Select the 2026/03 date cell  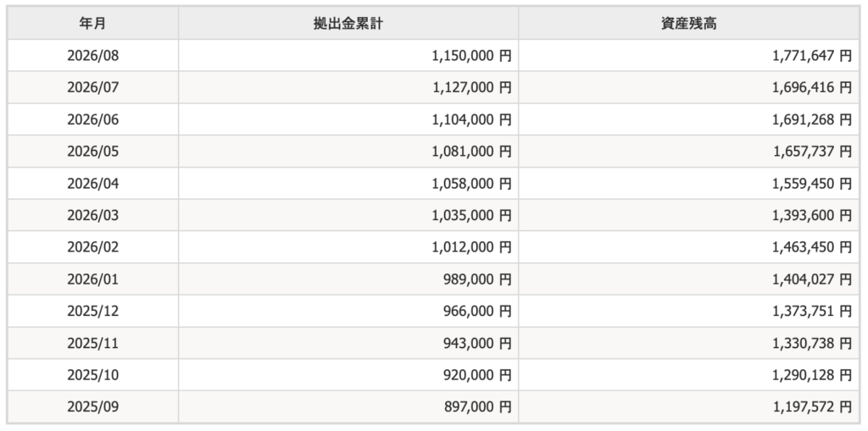(92, 215)
